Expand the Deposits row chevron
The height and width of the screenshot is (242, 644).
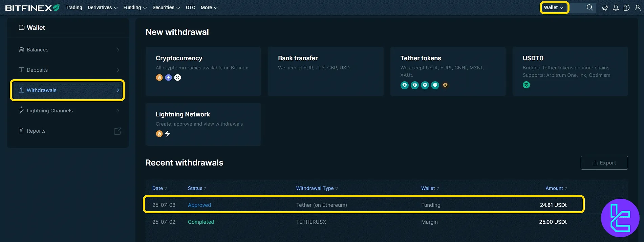tap(118, 70)
